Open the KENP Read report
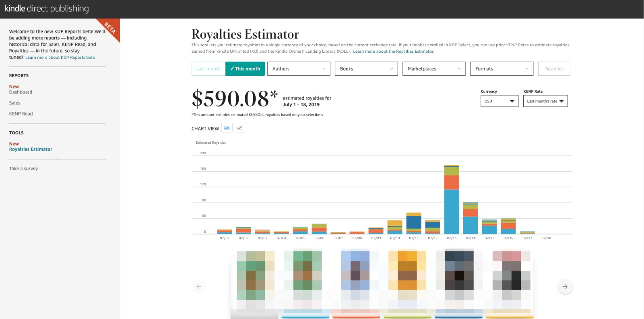The width and height of the screenshot is (644, 319). coord(21,114)
